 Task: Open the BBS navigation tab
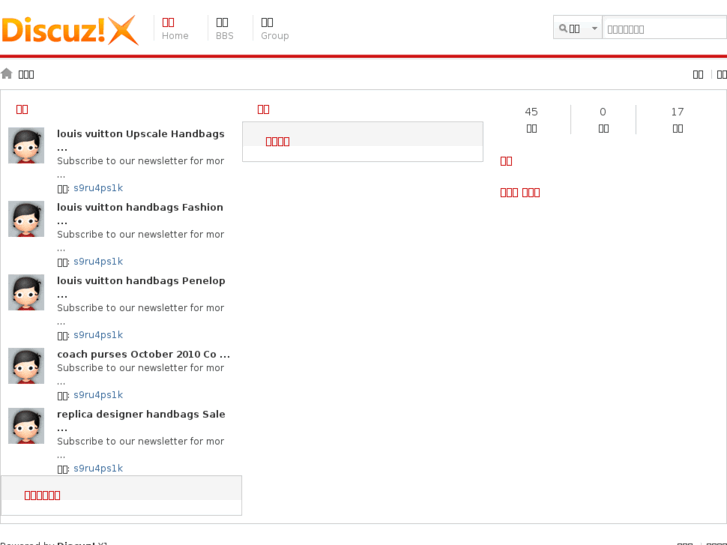tap(224, 29)
